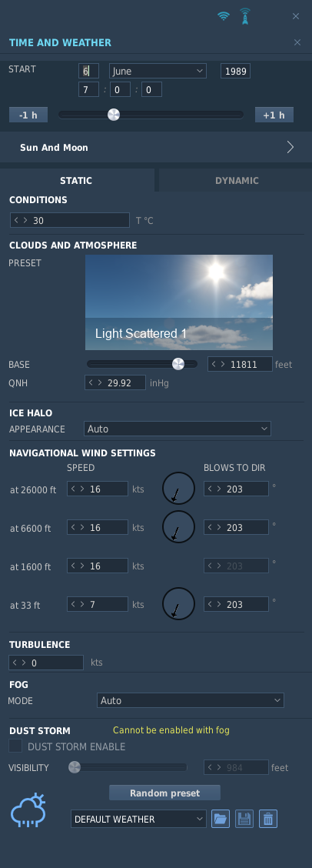The image size is (312, 868).
Task: Click the seconds field of start time
Action: tap(151, 89)
